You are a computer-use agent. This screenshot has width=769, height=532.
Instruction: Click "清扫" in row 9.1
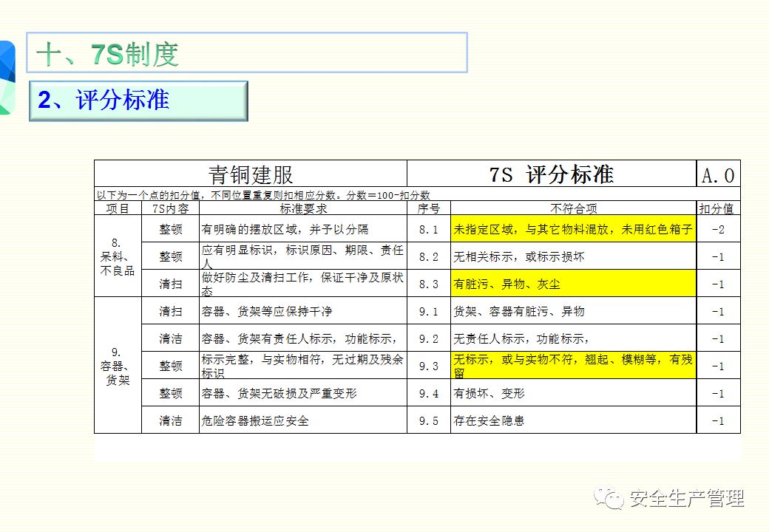170,311
